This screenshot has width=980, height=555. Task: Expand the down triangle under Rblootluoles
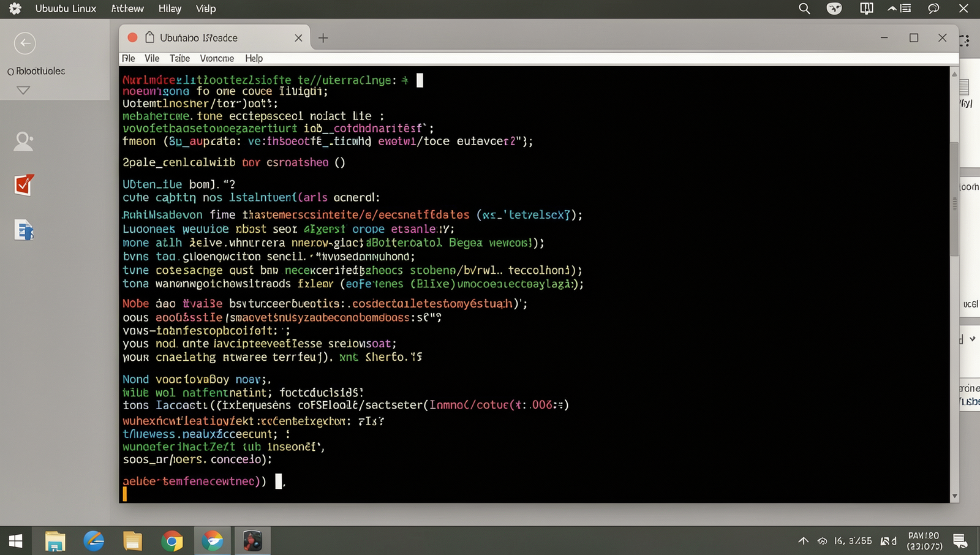tap(23, 91)
